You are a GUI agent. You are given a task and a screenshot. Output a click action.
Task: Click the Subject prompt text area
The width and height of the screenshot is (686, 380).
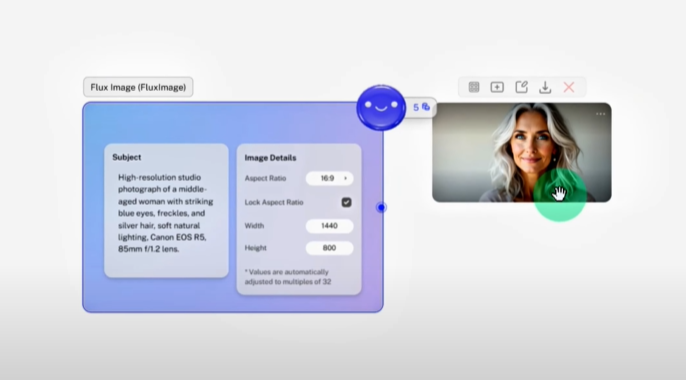coord(166,213)
